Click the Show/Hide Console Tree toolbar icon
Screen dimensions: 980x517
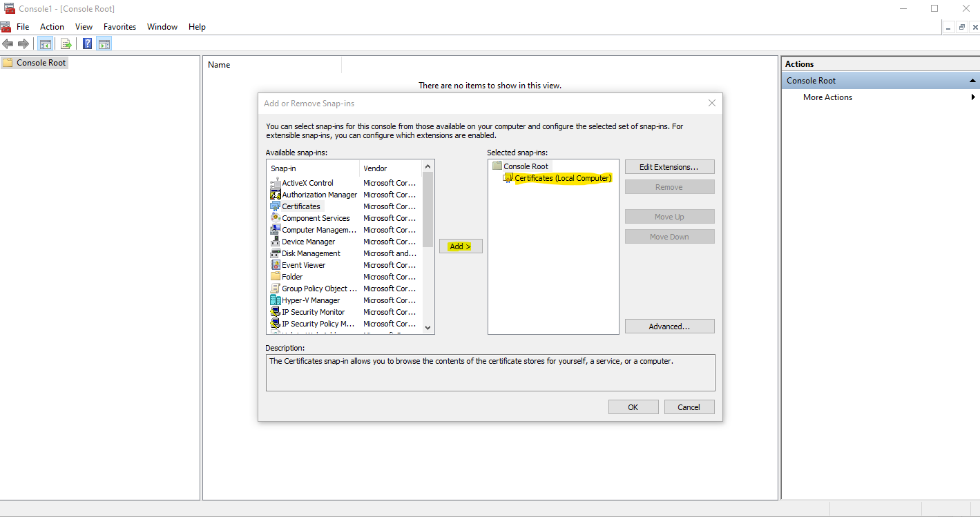click(x=46, y=43)
